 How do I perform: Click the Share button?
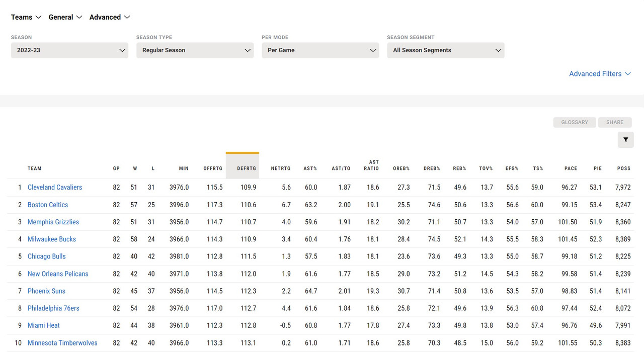(615, 122)
